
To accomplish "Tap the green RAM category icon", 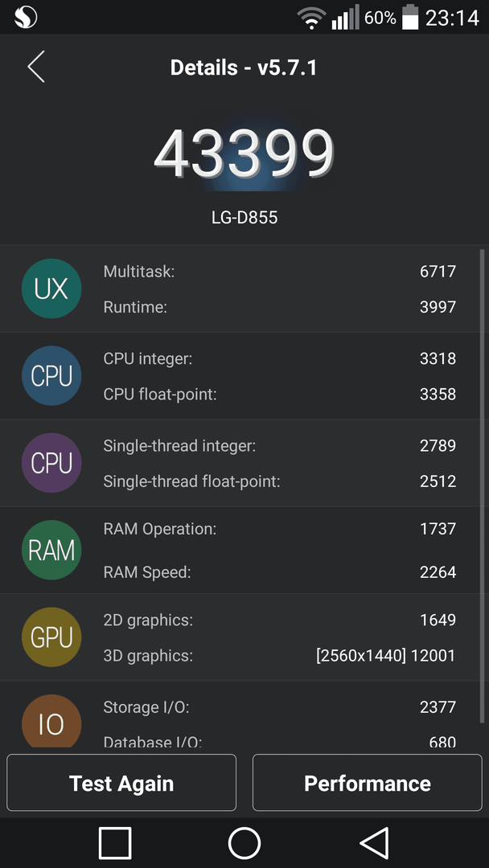I will [x=51, y=550].
